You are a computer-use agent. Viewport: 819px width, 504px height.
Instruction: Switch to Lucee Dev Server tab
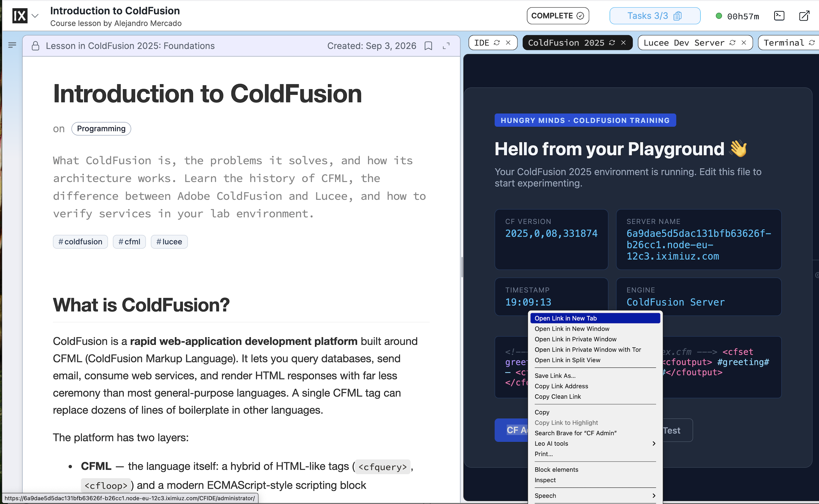click(684, 43)
